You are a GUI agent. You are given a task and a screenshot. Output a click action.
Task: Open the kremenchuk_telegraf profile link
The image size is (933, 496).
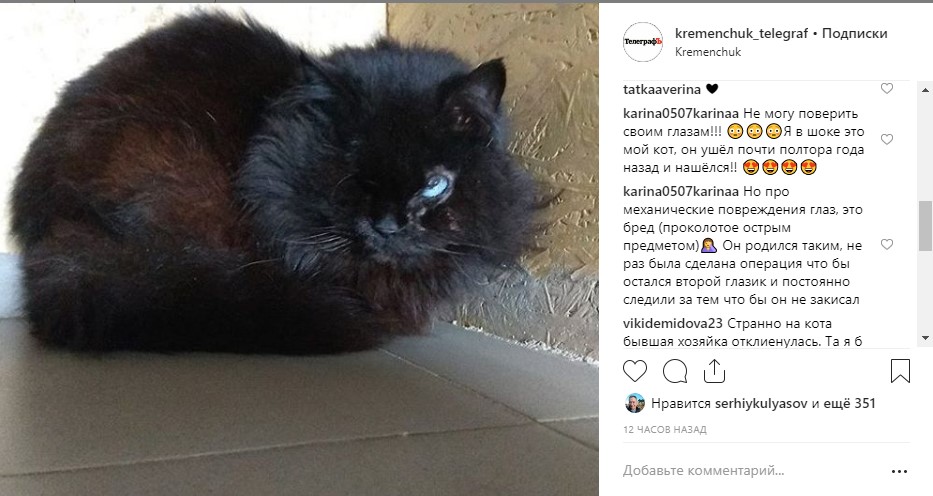741,33
